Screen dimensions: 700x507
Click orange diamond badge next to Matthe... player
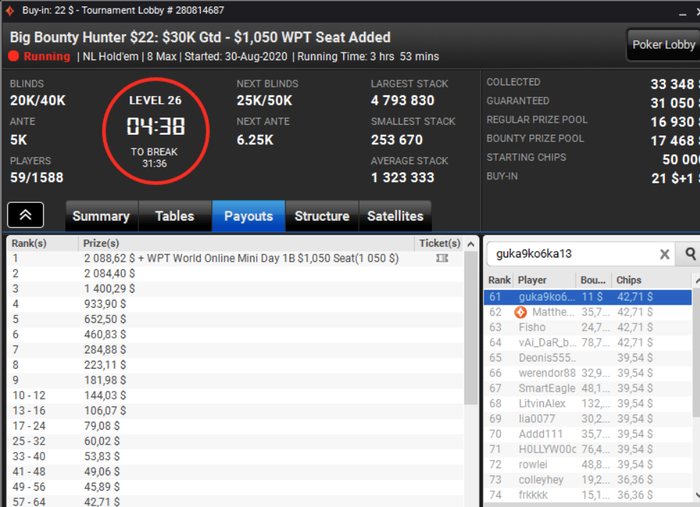521,312
